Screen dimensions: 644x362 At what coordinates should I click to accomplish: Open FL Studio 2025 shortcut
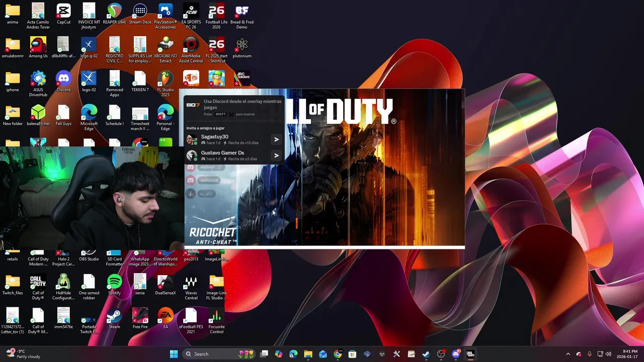(166, 84)
